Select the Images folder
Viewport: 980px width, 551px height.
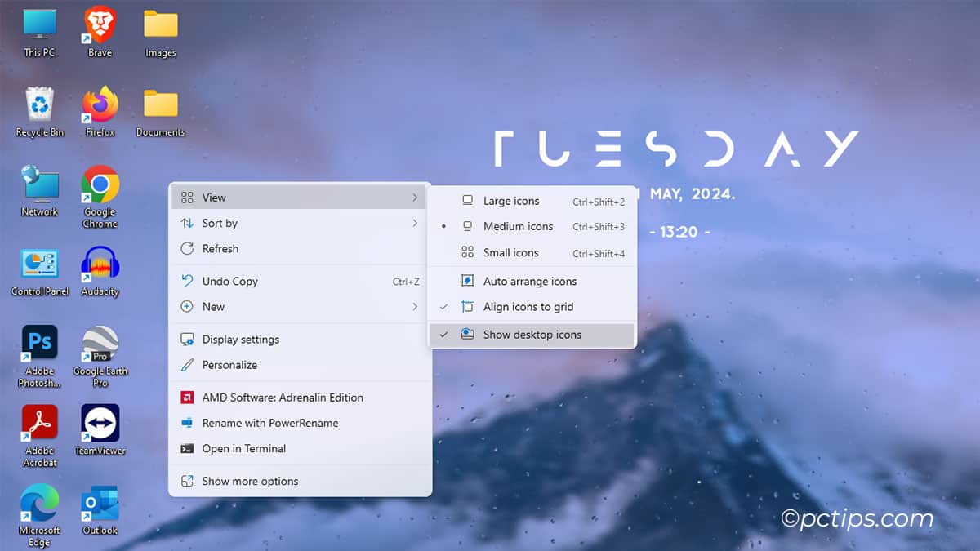click(161, 33)
